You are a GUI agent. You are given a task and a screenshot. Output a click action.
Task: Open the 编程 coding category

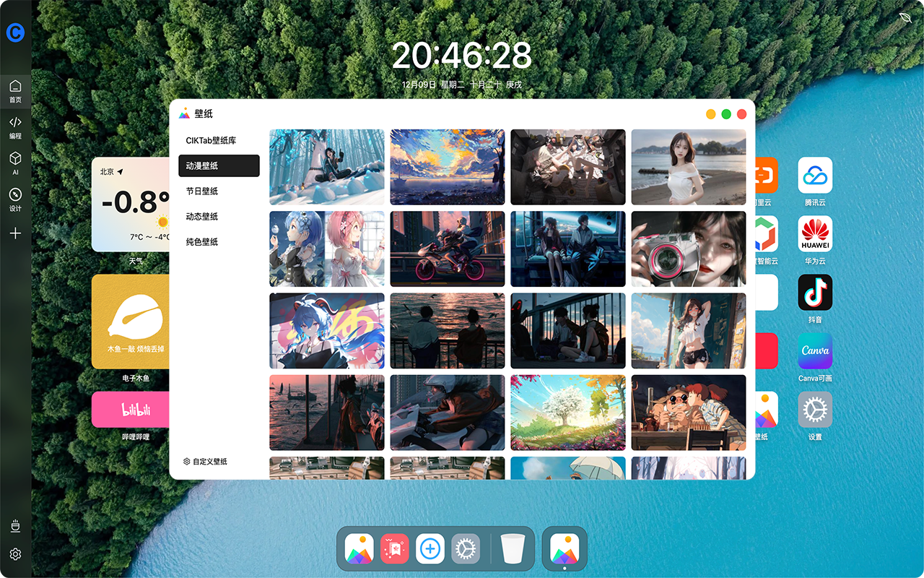[15, 128]
